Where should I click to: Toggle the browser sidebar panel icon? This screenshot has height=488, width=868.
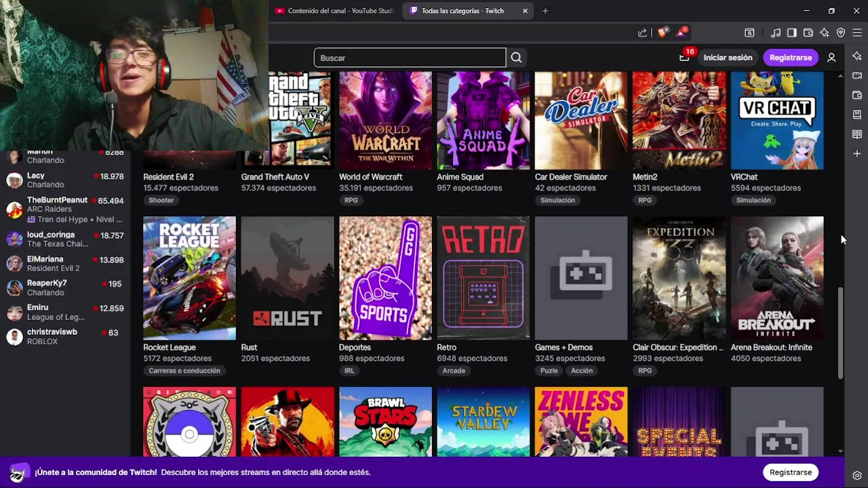click(791, 33)
